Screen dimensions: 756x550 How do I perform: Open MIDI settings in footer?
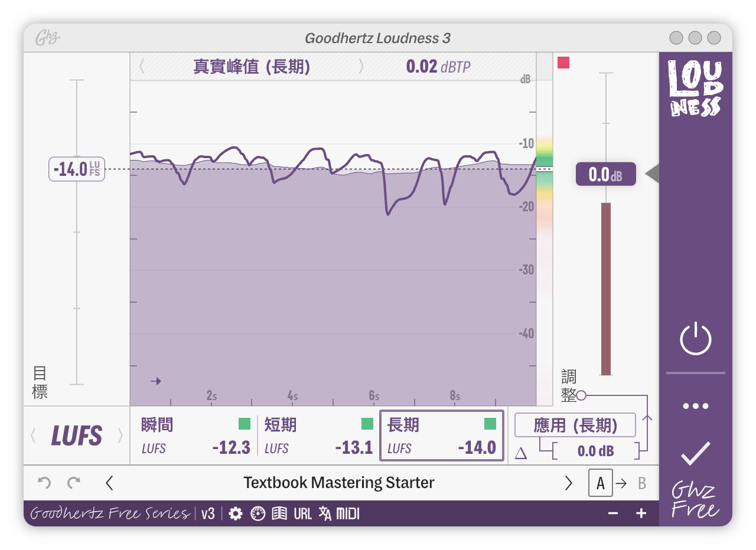348,514
